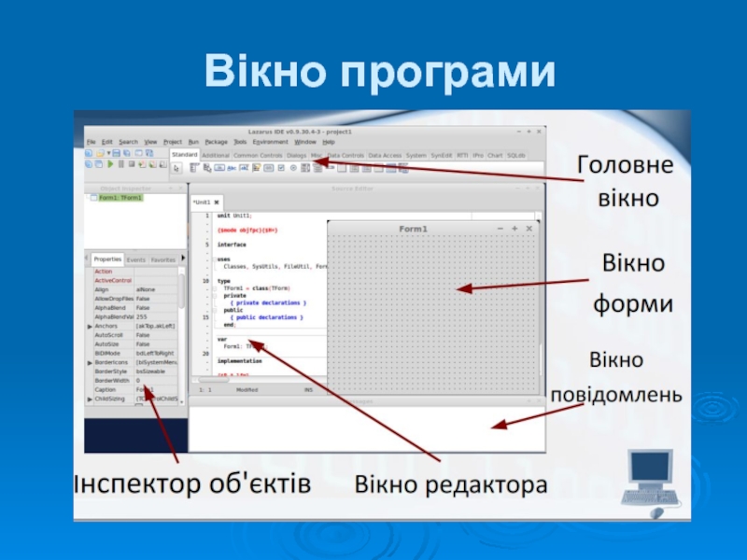Screen dimensions: 747x560
Task: Switch to the SynEdit palette tab
Action: pyautogui.click(x=441, y=155)
